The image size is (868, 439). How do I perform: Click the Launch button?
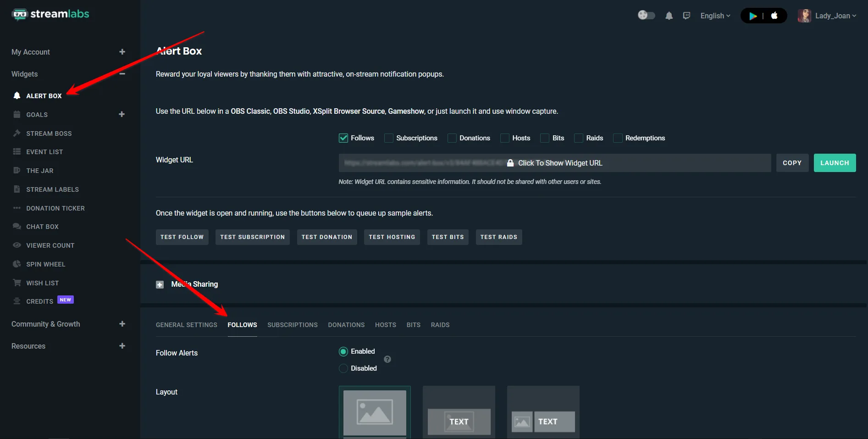tap(835, 163)
